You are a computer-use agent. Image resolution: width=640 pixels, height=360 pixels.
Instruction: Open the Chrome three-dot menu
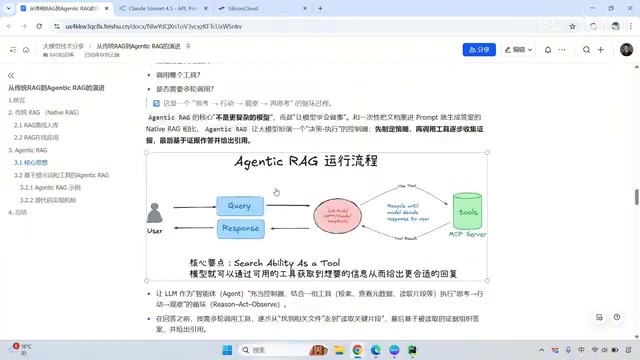[x=631, y=26]
